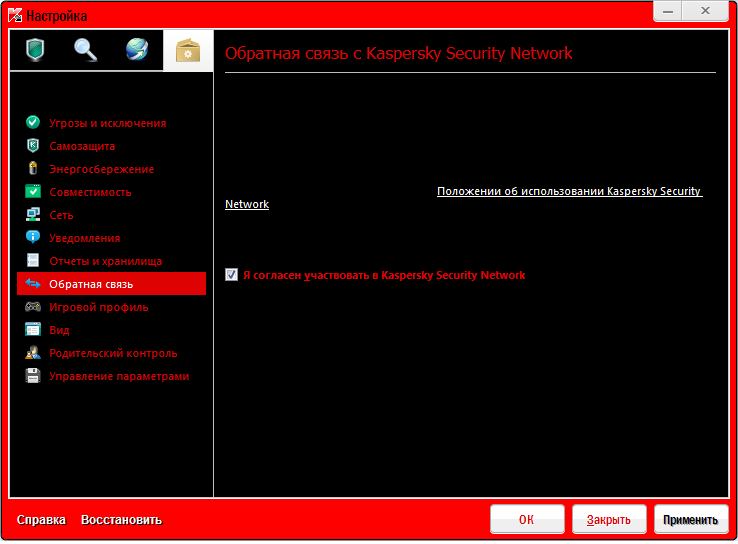Click the shield icon next to Самозащита
The image size is (738, 544).
(33, 145)
